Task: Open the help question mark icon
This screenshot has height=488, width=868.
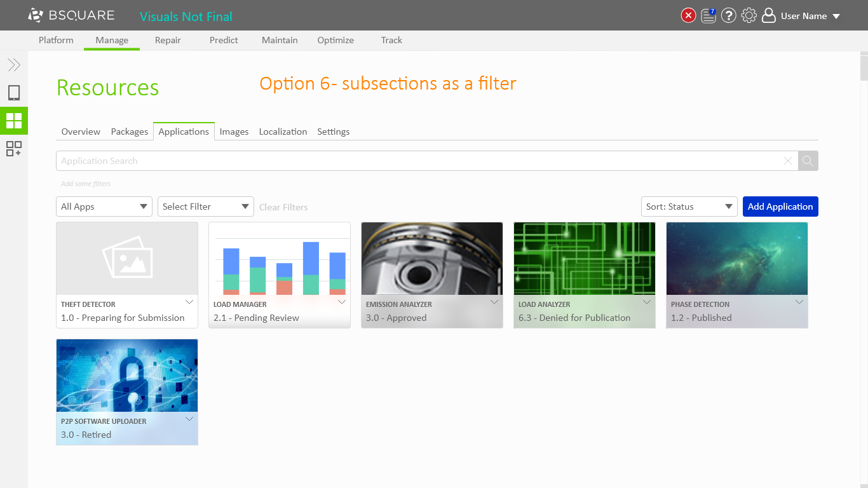Action: (x=729, y=16)
